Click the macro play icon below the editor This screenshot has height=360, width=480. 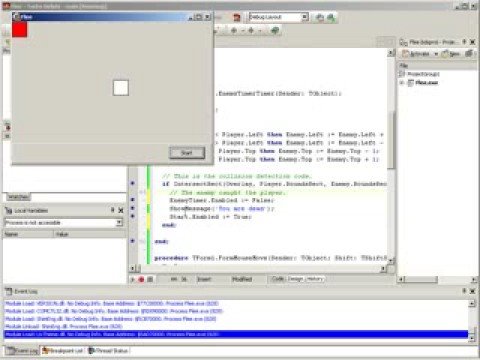tap(132, 279)
